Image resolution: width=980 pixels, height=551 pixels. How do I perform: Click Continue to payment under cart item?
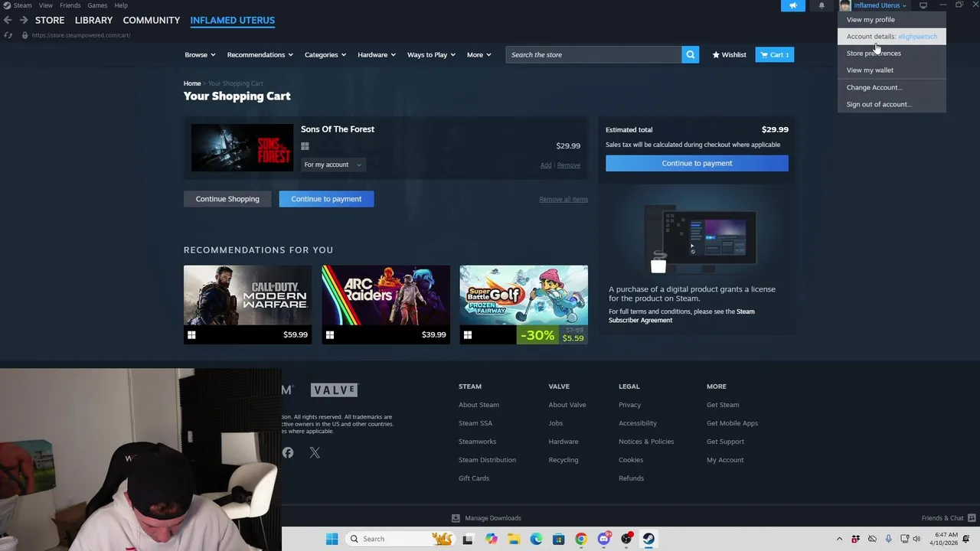(x=326, y=199)
